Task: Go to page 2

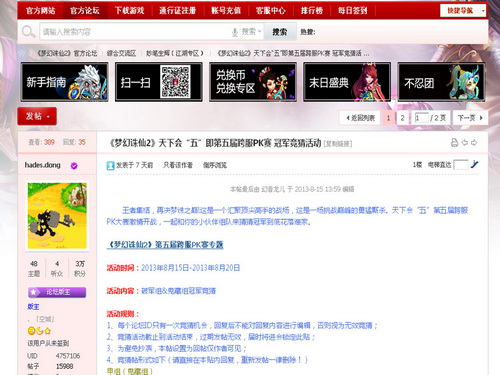Action: (402, 118)
